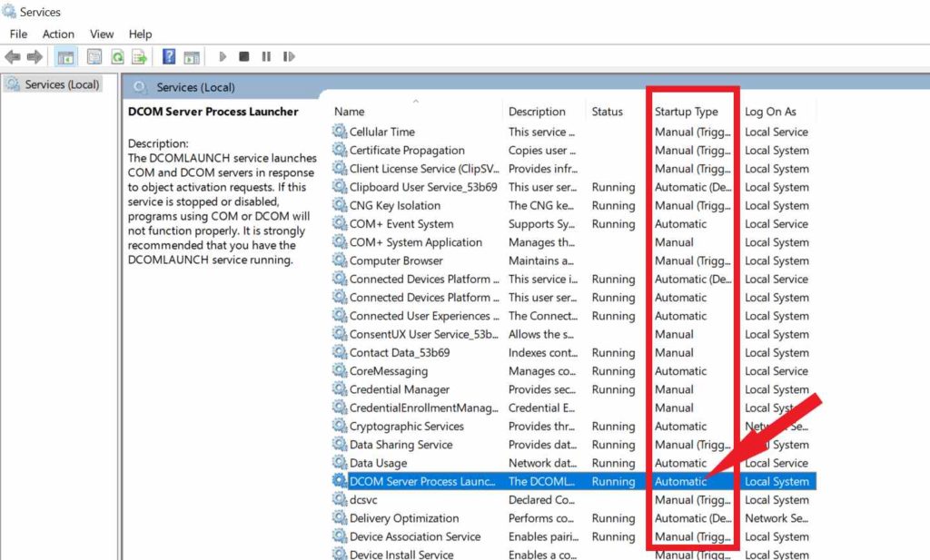Click Running status of Cryptographic Services
Image resolution: width=930 pixels, height=560 pixels.
613,426
